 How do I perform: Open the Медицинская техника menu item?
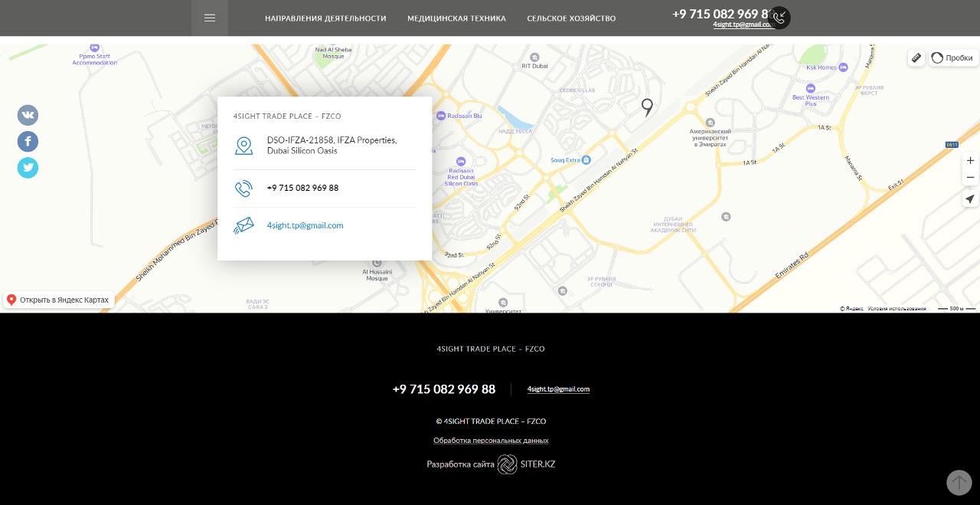coord(456,18)
